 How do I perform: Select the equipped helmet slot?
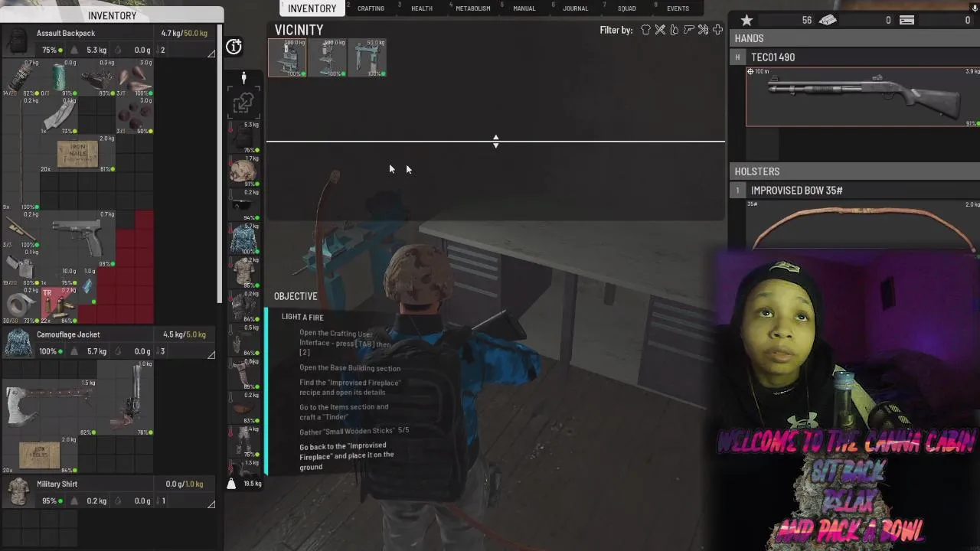243,172
